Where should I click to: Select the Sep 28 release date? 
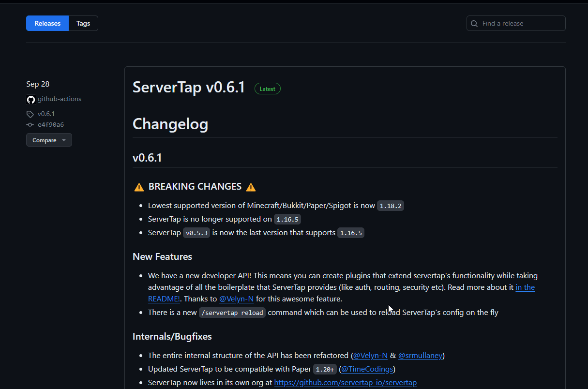(x=38, y=84)
